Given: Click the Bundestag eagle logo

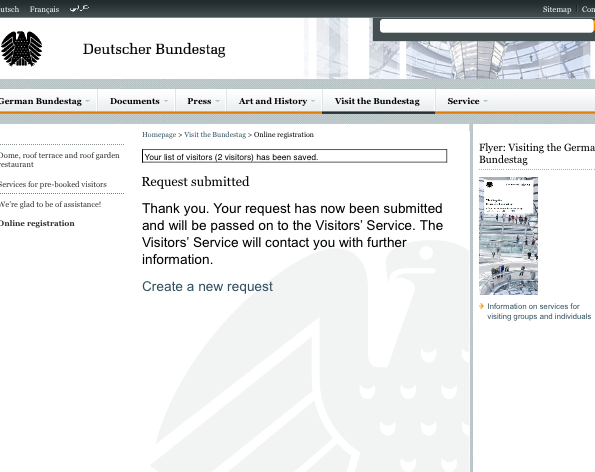Looking at the screenshot, I should point(21,49).
